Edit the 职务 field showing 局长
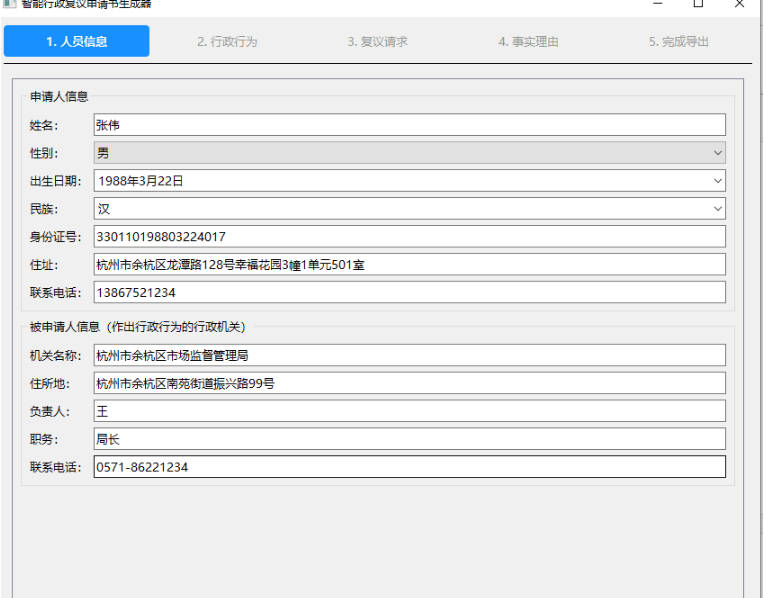Image resolution: width=764 pixels, height=598 pixels. point(409,439)
